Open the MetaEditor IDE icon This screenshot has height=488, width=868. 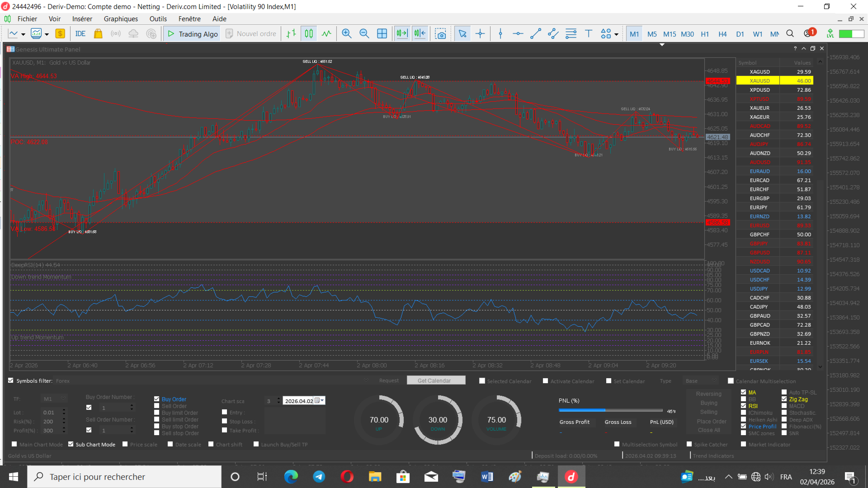[80, 34]
